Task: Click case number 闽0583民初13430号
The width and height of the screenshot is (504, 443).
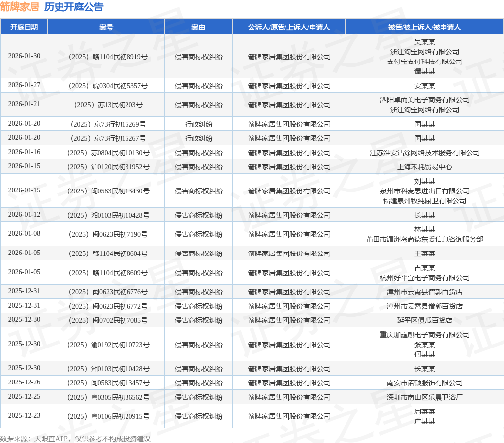Action: (108, 191)
